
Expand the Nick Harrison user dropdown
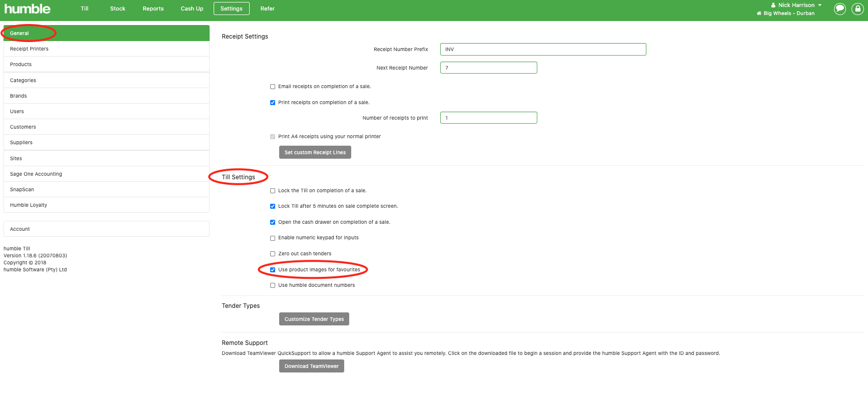coord(796,5)
